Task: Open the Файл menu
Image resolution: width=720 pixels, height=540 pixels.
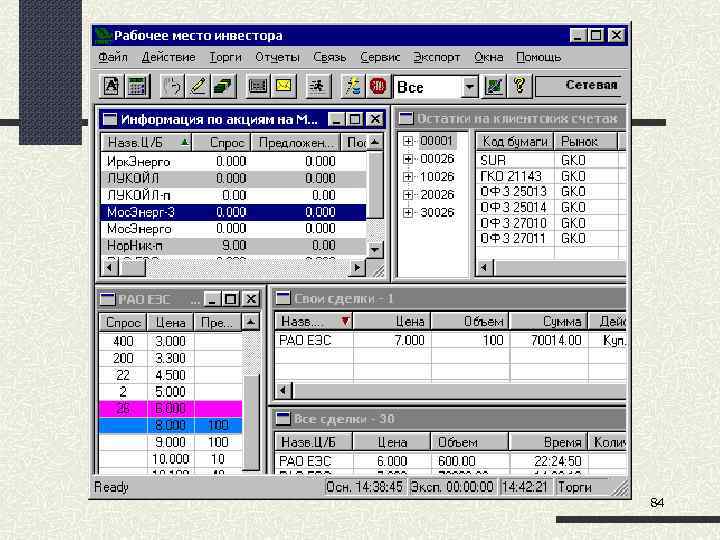Action: (x=113, y=57)
